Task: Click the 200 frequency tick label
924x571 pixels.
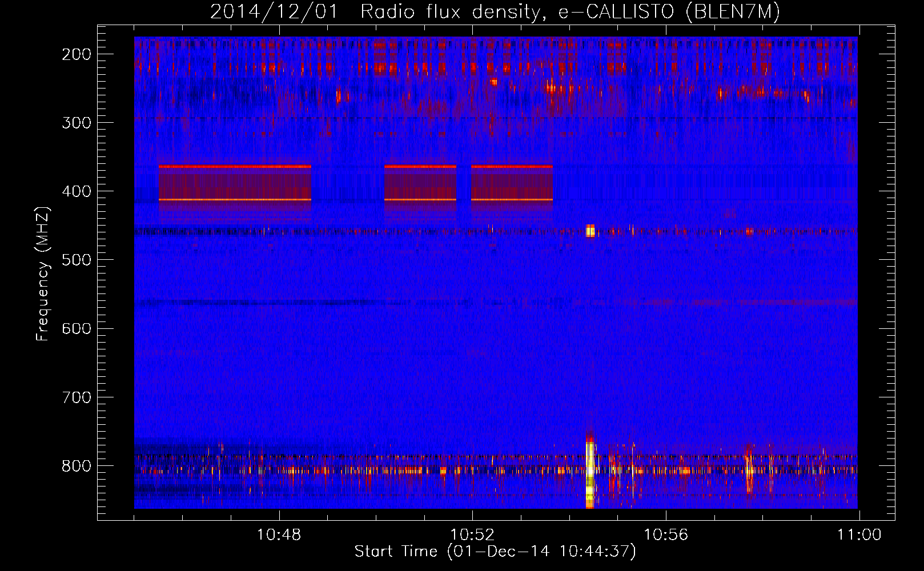Action: pos(76,54)
